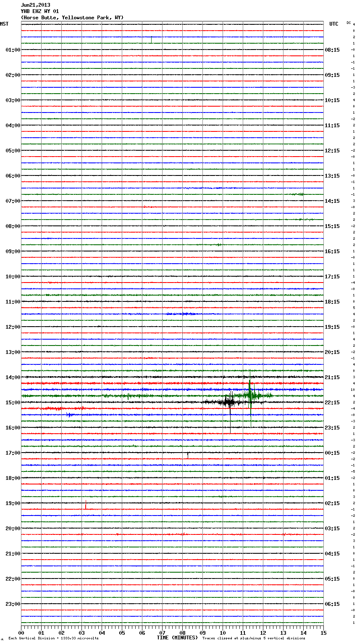The height and width of the screenshot is (644, 357).
Task: Click the MST timezone header
Action: [4, 24]
